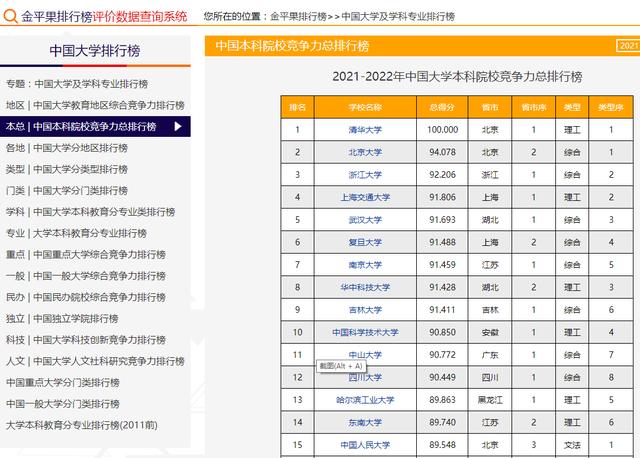Open 中国重点大学分门类排行榜
This screenshot has width=640, height=458.
[62, 382]
